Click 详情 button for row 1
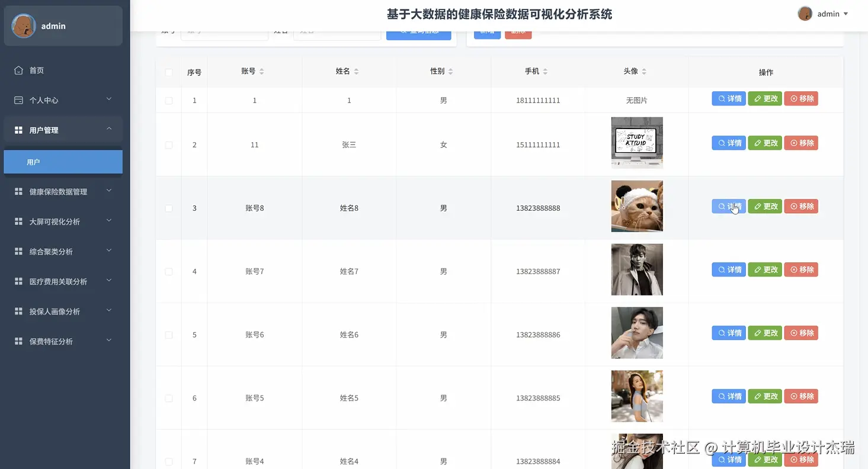This screenshot has height=469, width=868. (x=729, y=99)
